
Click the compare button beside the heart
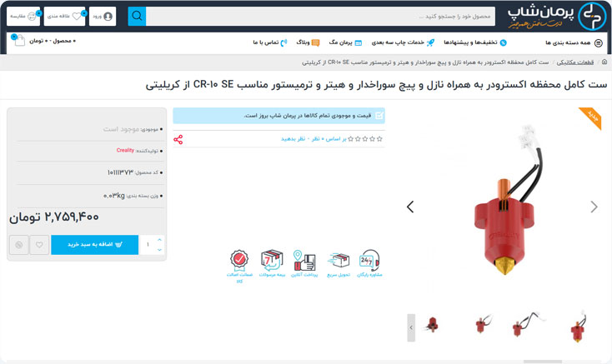click(18, 245)
